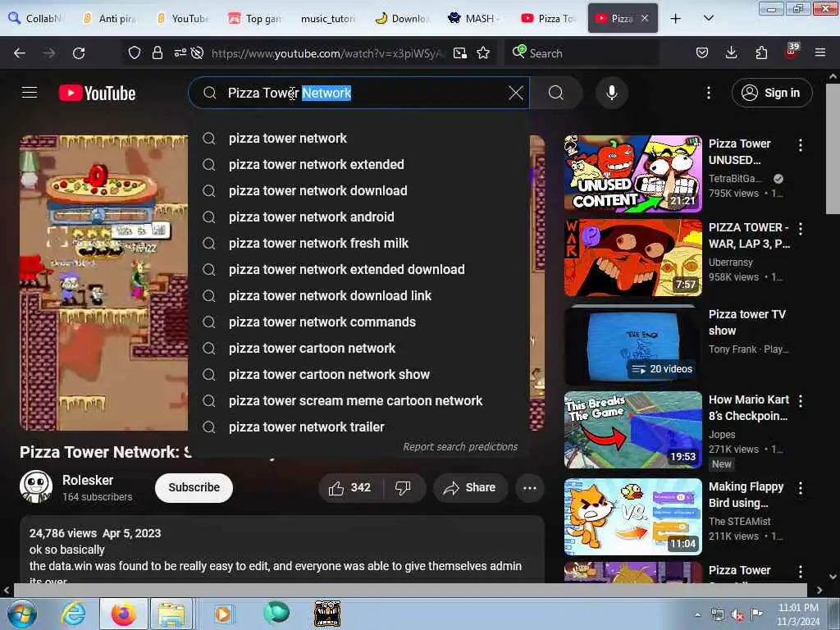Screen dimensions: 840x630
Task: Open options menu for How Mario Kart video
Action: pyautogui.click(x=801, y=400)
